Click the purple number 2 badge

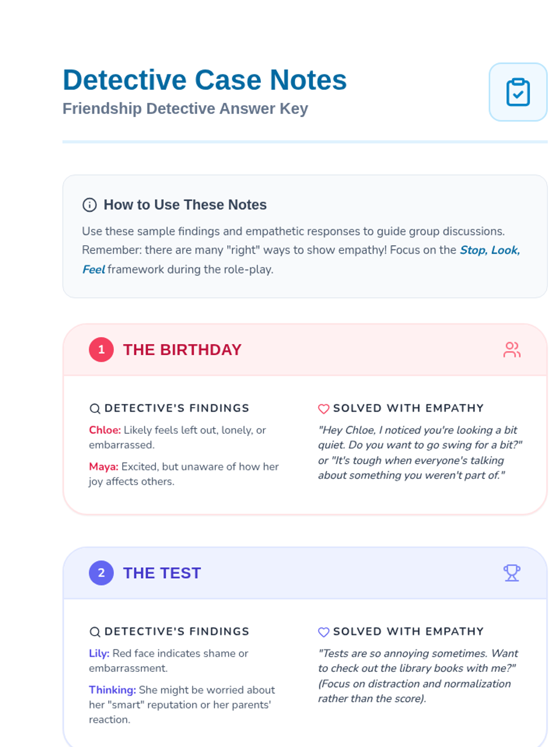101,573
